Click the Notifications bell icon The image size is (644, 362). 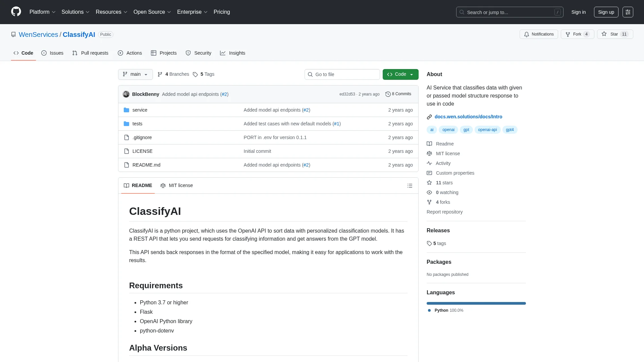pos(527,34)
